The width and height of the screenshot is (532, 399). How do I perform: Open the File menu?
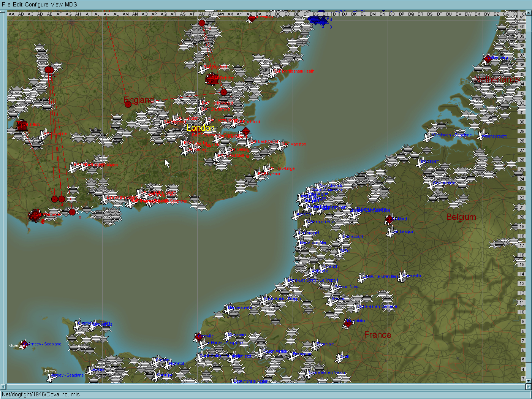pos(6,5)
